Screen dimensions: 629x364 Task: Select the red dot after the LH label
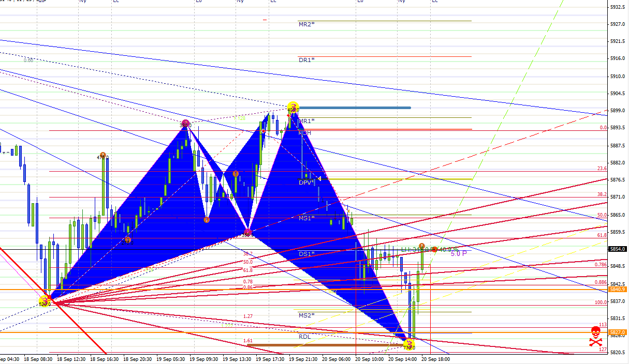pyautogui.click(x=435, y=250)
